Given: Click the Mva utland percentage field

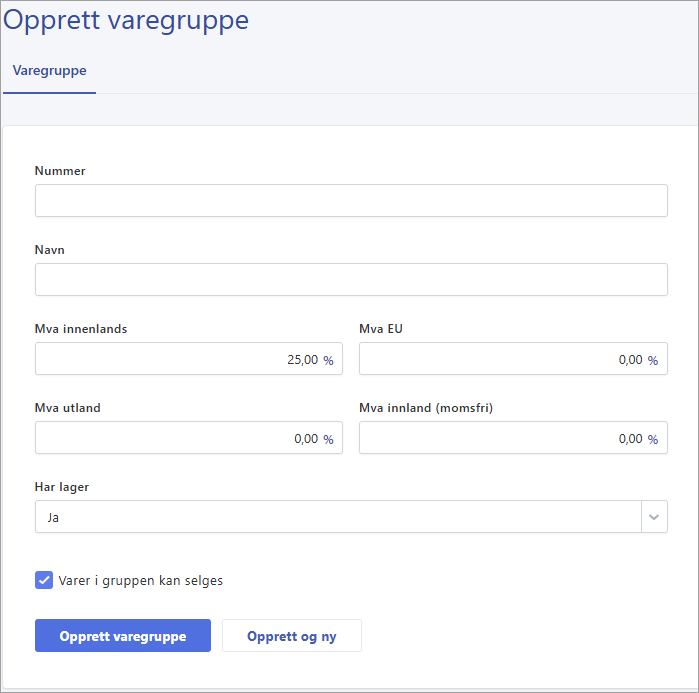Looking at the screenshot, I should click(x=189, y=437).
